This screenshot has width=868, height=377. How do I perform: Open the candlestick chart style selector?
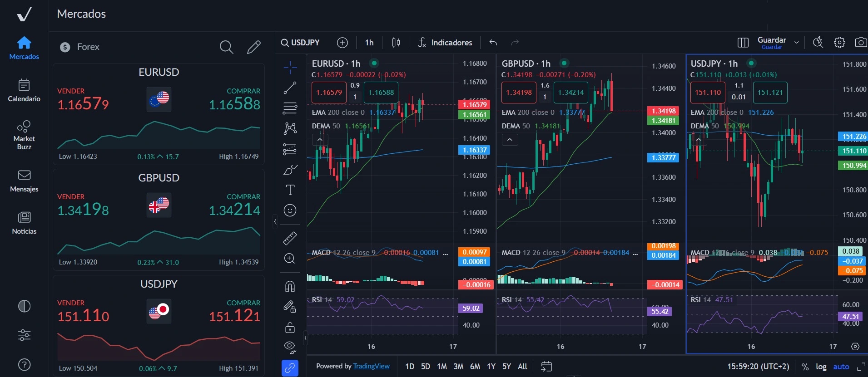click(396, 43)
